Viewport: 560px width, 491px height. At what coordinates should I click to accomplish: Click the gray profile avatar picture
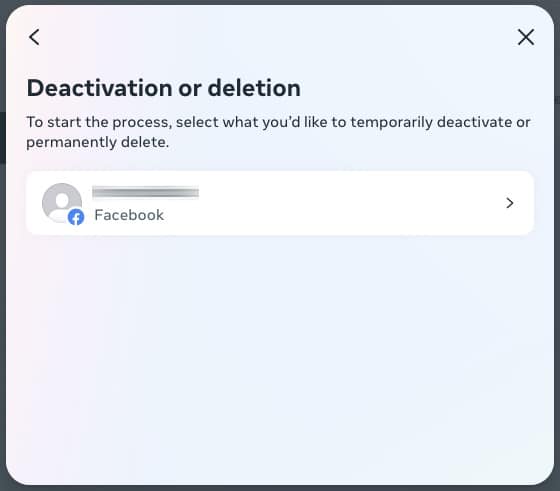62,203
